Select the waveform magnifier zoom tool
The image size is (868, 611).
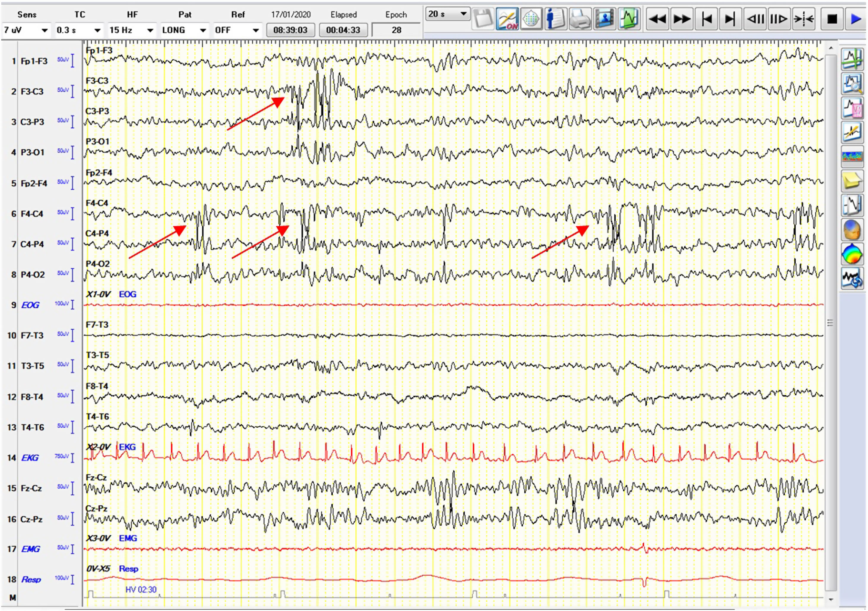pos(852,84)
